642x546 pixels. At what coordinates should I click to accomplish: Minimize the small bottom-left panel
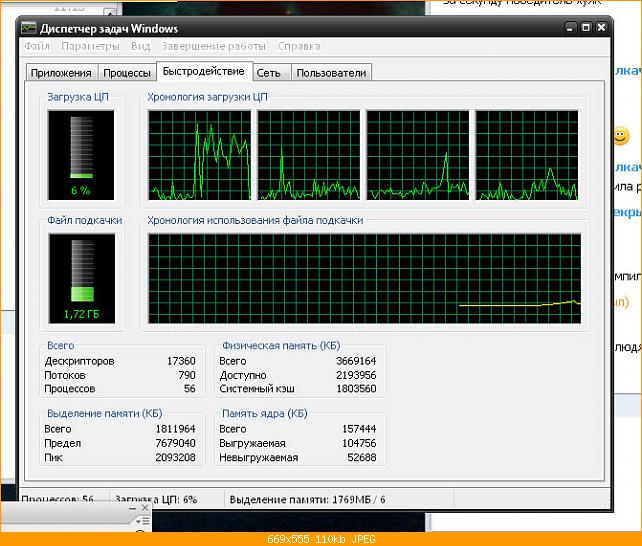pyautogui.click(x=132, y=508)
